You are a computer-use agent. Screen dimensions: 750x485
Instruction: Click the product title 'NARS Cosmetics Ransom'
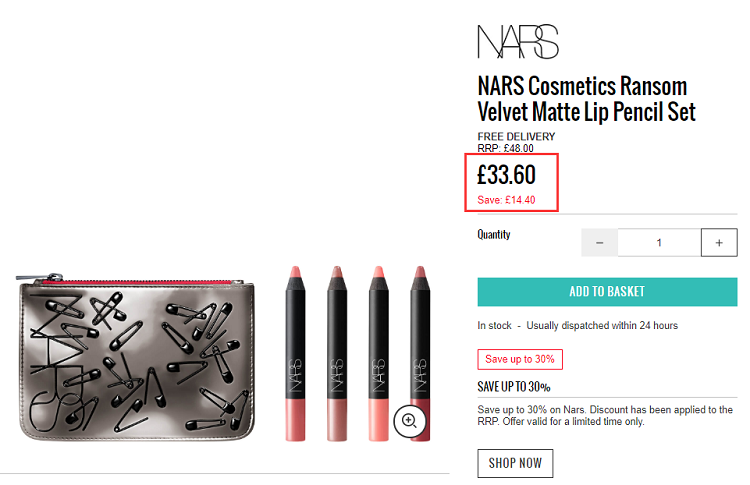point(582,86)
